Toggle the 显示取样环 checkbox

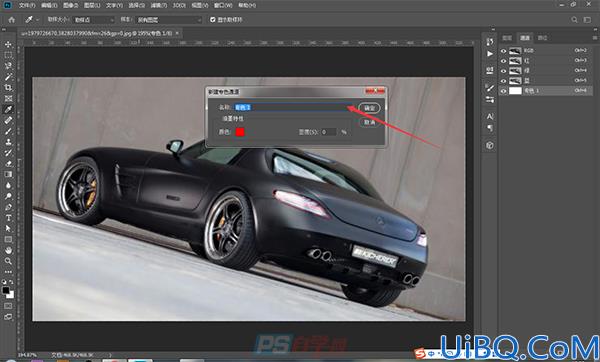(213, 20)
